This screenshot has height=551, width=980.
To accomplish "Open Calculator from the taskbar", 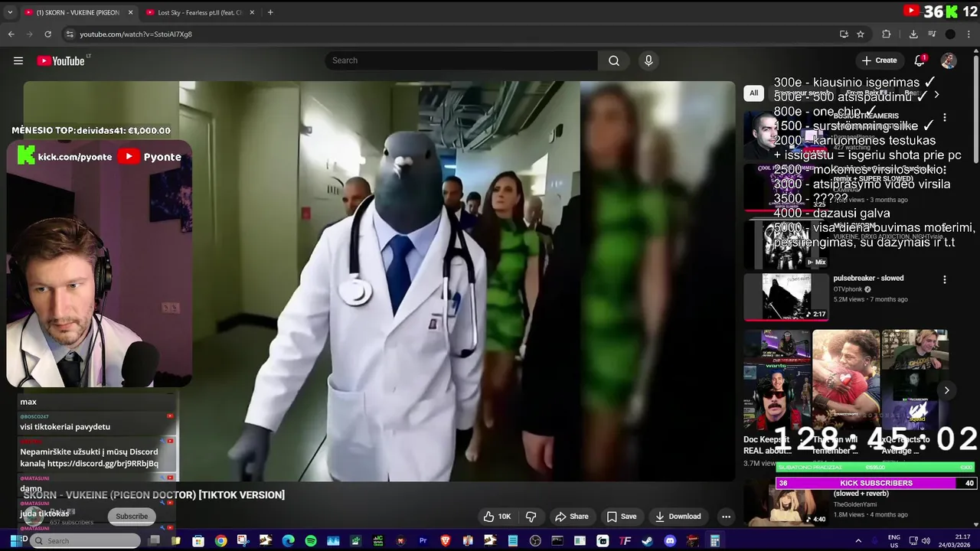I will click(x=714, y=541).
